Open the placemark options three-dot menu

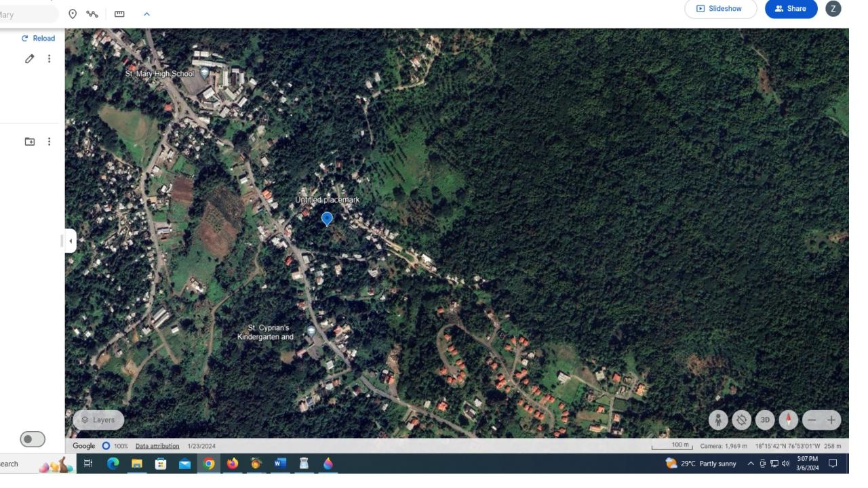click(x=48, y=60)
